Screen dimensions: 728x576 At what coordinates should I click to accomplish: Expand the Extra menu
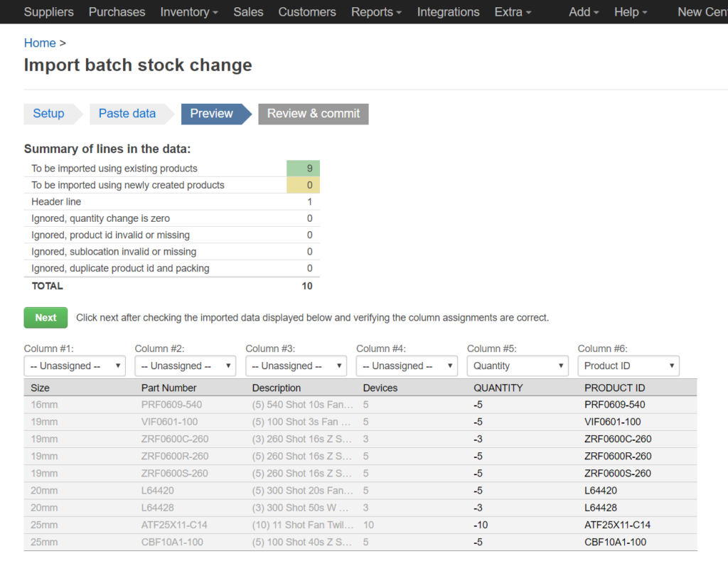pyautogui.click(x=513, y=12)
